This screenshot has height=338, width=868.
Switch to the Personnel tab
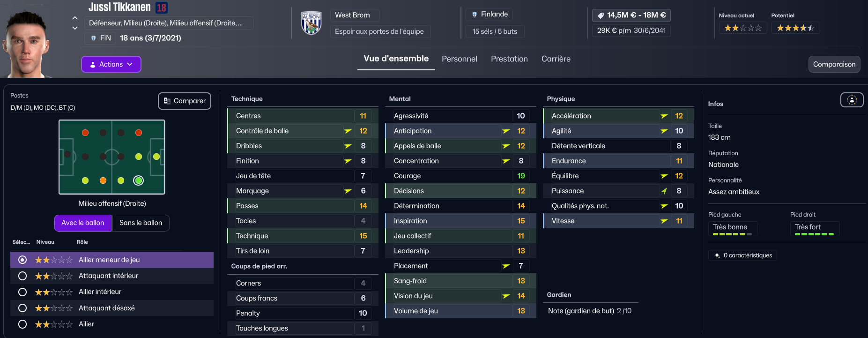point(460,59)
